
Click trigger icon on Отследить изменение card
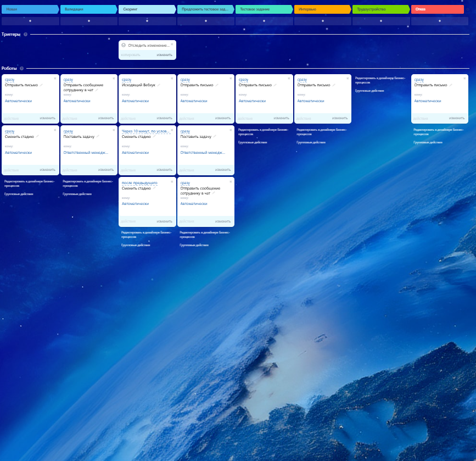124,46
